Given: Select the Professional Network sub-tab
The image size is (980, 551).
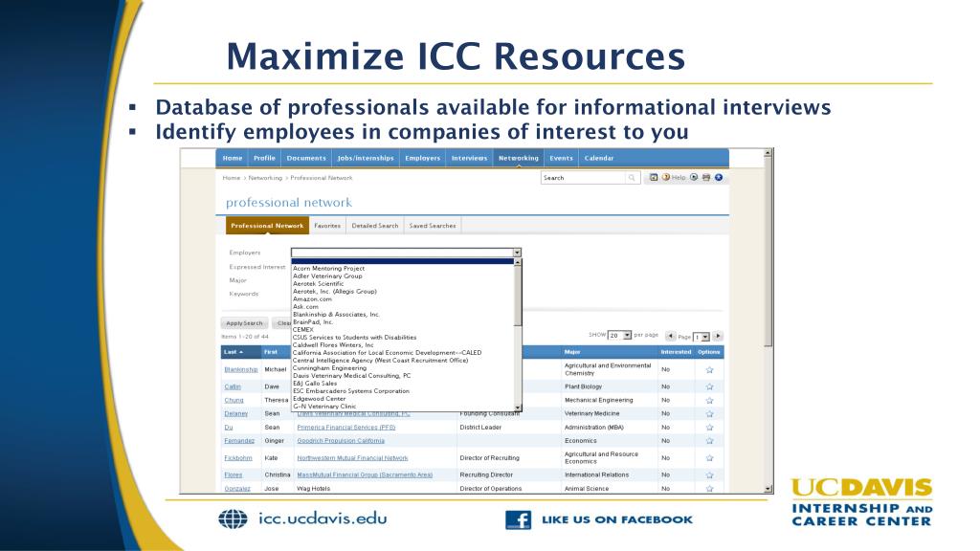Looking at the screenshot, I should 267,226.
